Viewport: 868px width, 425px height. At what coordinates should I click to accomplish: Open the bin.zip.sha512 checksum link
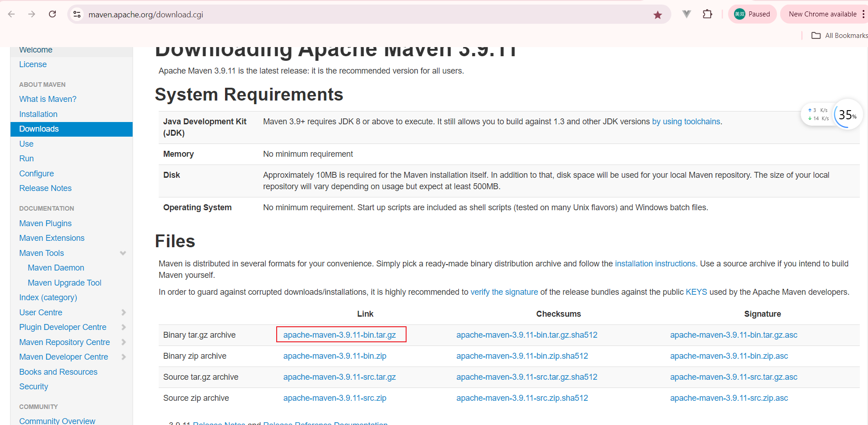click(x=522, y=356)
